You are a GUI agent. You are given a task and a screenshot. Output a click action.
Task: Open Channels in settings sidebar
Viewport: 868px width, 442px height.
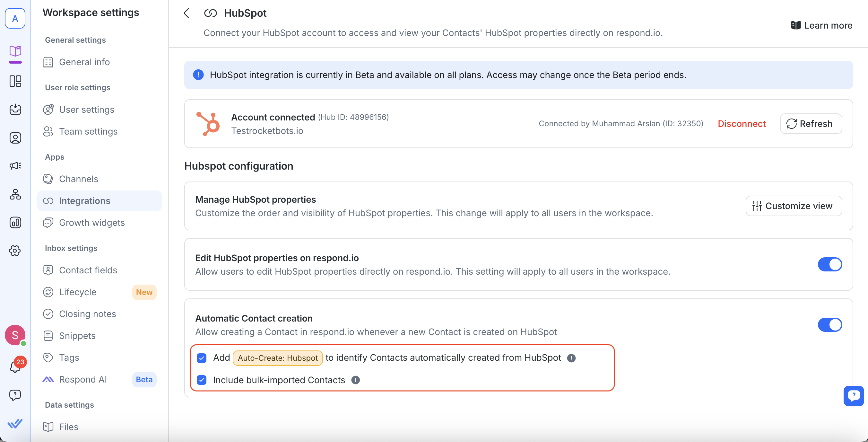[79, 179]
